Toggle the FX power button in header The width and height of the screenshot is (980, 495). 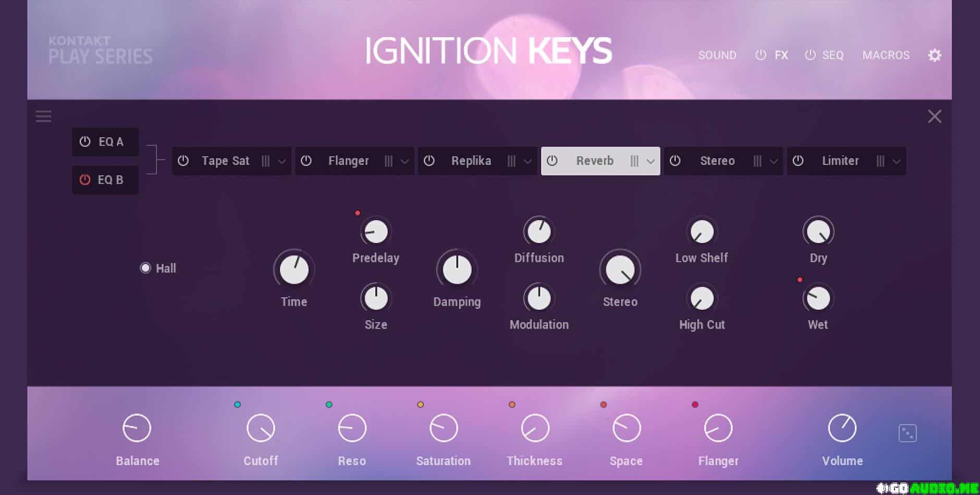tap(761, 55)
